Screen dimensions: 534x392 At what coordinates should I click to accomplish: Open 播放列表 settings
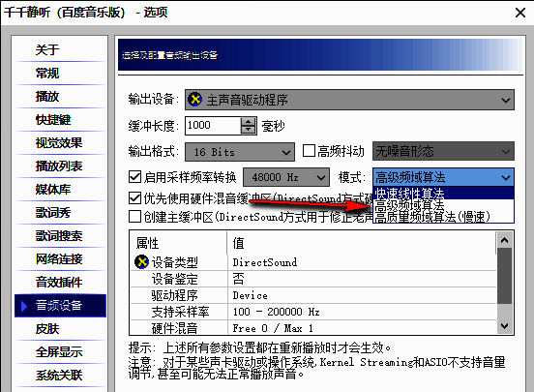click(59, 166)
